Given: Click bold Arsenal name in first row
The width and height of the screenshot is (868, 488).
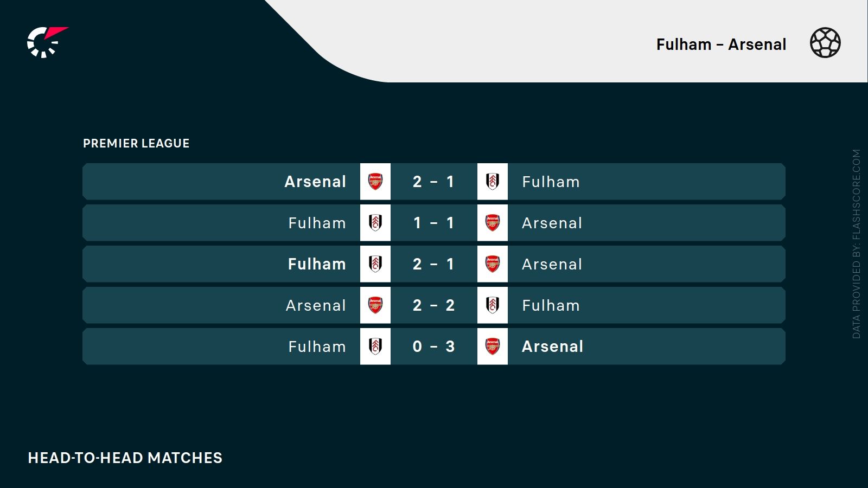Looking at the screenshot, I should pyautogui.click(x=315, y=182).
